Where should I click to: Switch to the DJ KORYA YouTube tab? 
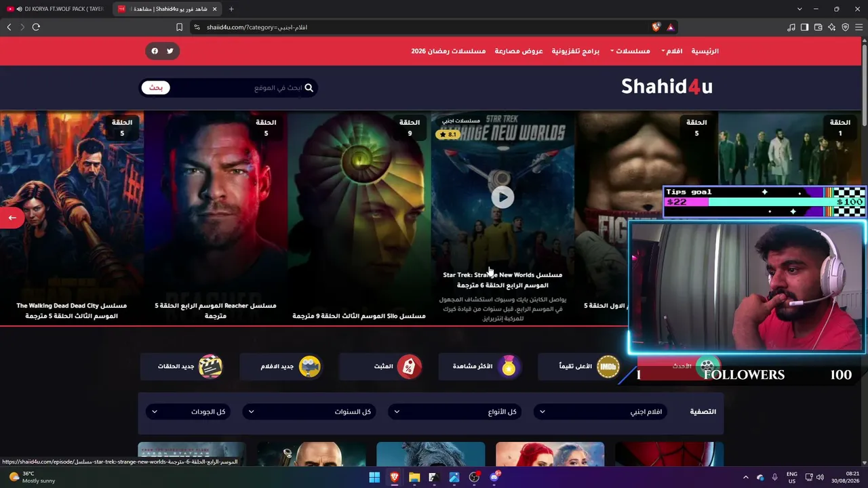click(55, 9)
